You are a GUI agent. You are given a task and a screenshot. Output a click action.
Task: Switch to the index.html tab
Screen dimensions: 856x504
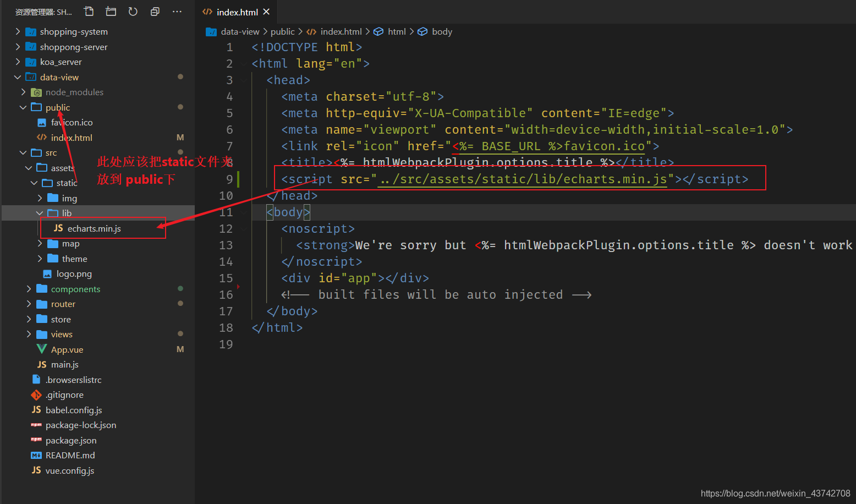coord(237,12)
